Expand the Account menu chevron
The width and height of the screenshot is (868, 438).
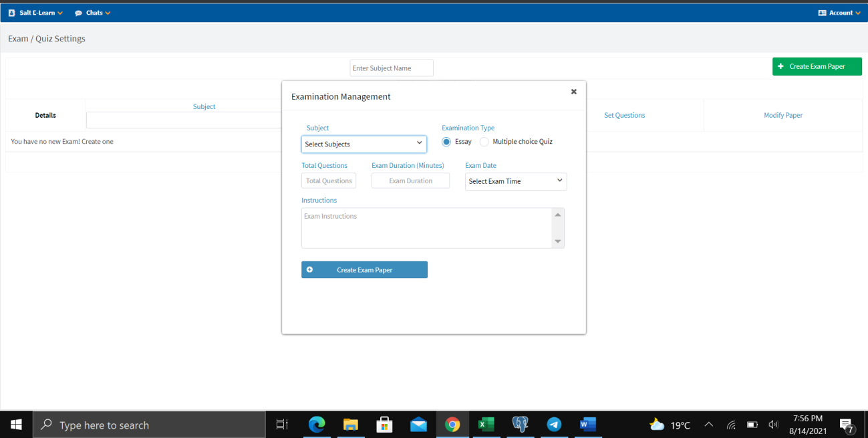point(857,12)
